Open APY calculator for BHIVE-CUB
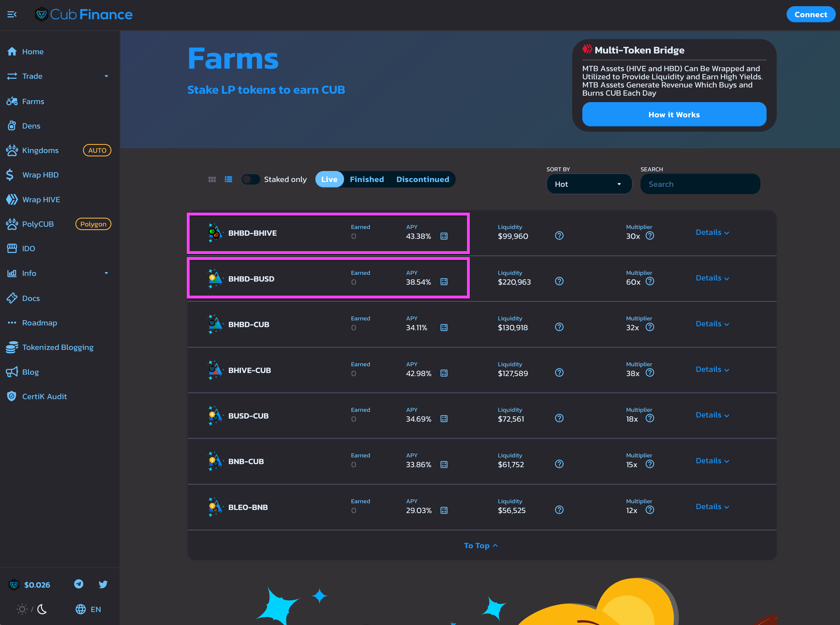This screenshot has height=625, width=840. point(444,374)
